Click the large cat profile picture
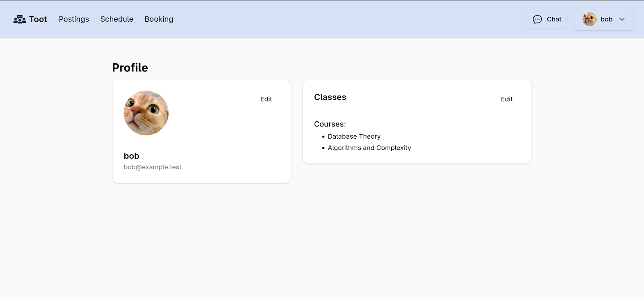 pos(146,113)
